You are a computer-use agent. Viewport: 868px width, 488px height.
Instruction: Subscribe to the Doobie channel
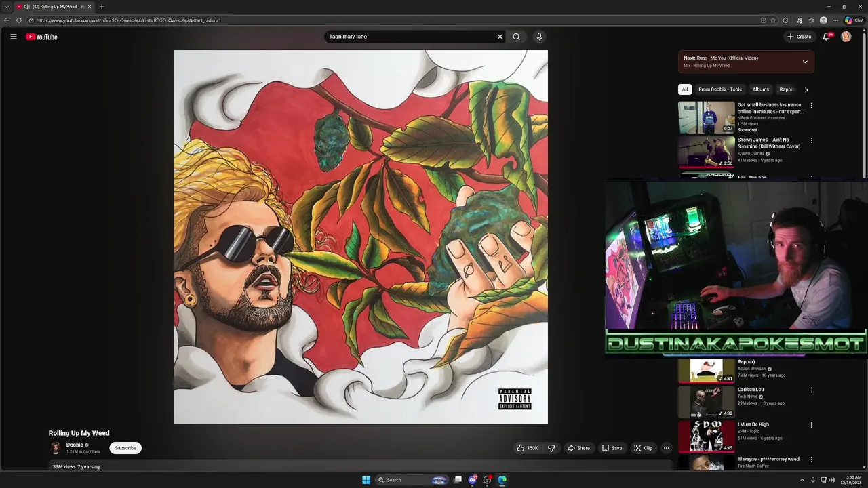[125, 448]
